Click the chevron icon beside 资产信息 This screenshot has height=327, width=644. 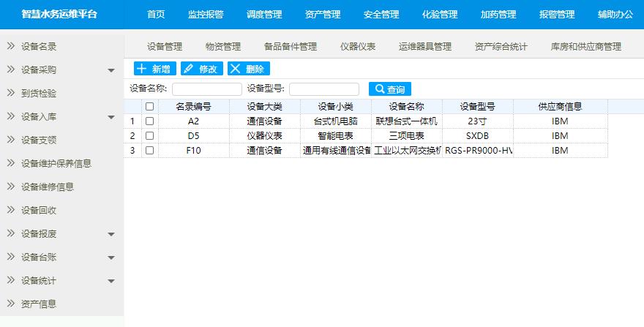[11, 304]
